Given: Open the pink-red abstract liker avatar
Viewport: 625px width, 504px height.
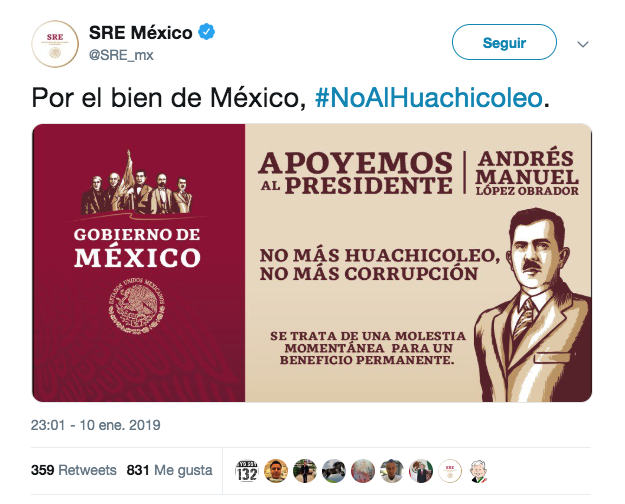Looking at the screenshot, I should pos(363,471).
